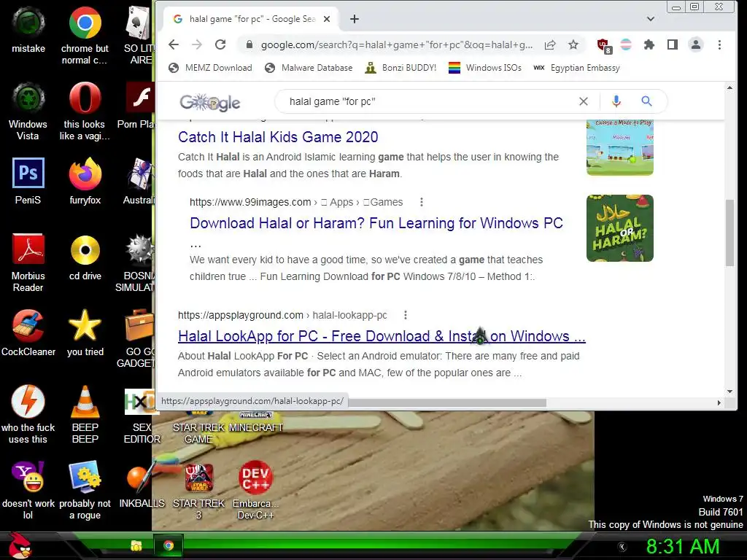Open the red shield extension with badge 8

point(603,46)
